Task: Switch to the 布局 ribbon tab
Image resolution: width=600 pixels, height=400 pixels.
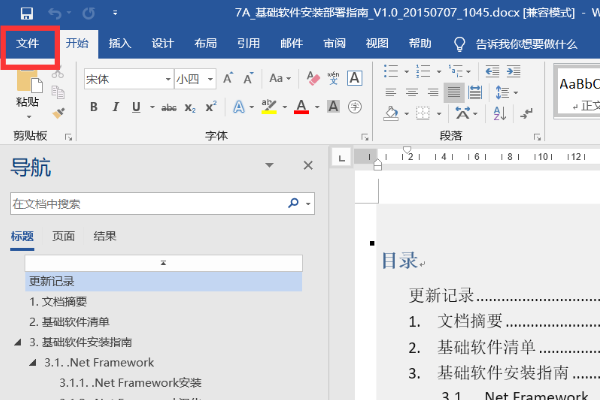Action: pos(205,43)
